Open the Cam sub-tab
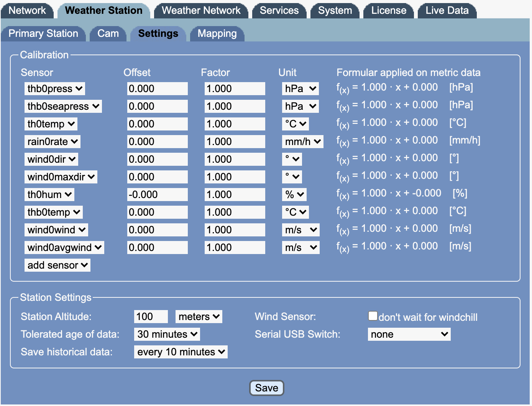The image size is (532, 406). [x=108, y=33]
